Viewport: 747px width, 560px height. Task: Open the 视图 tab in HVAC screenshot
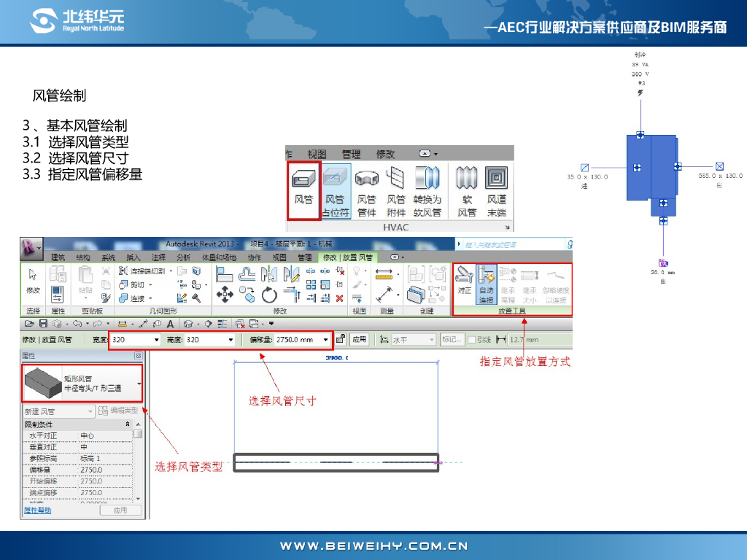click(317, 154)
